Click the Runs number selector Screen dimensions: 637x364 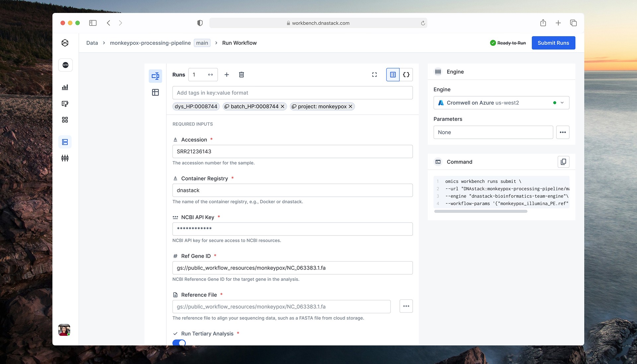point(203,75)
